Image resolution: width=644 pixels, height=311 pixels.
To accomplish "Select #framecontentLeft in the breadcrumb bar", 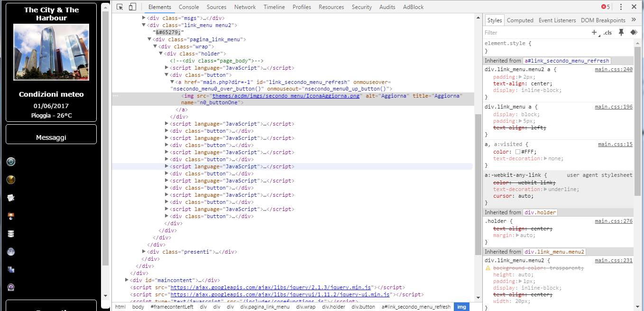I will [171, 307].
